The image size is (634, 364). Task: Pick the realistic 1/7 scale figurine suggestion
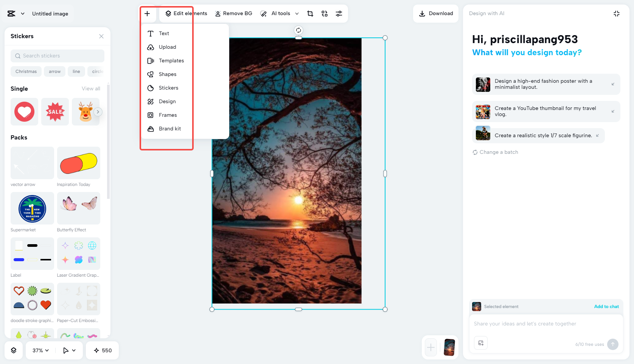point(538,136)
